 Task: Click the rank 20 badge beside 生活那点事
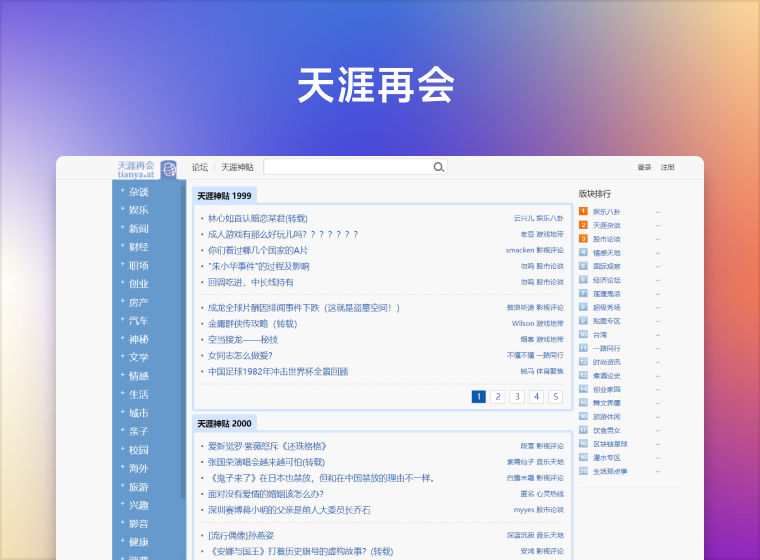583,471
